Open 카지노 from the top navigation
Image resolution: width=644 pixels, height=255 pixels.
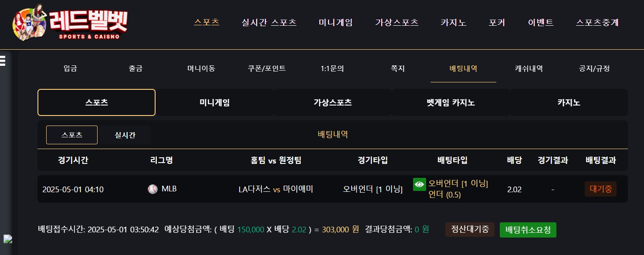click(454, 23)
